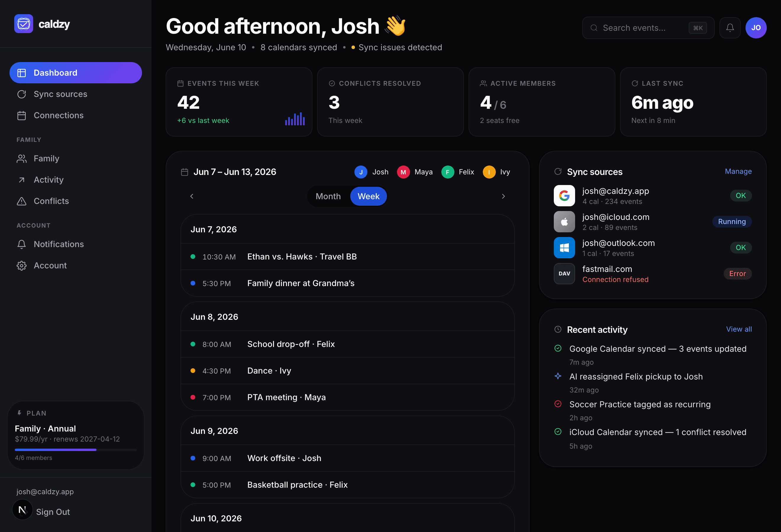Viewport: 781px width, 532px height.
Task: Open PTA meeting · Maya event
Action: (x=348, y=398)
